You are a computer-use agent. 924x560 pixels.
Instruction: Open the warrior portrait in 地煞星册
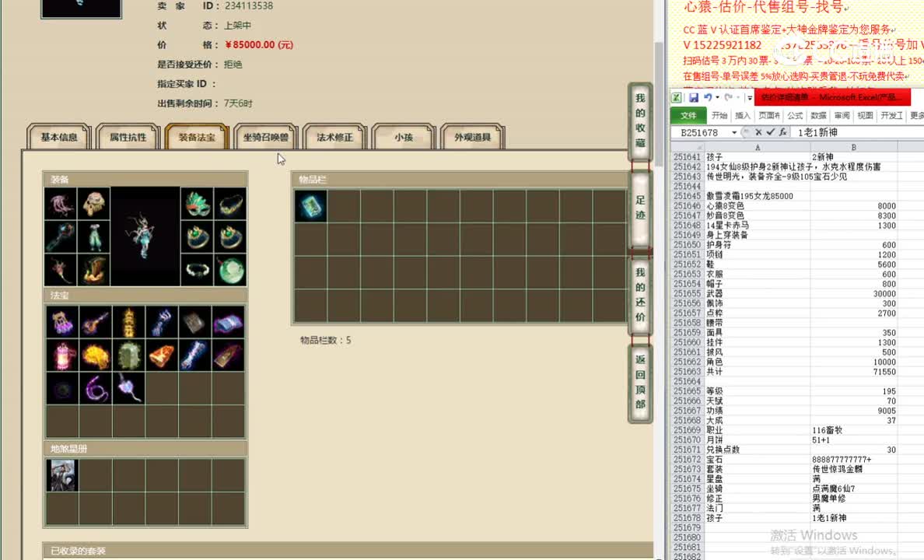[62, 475]
